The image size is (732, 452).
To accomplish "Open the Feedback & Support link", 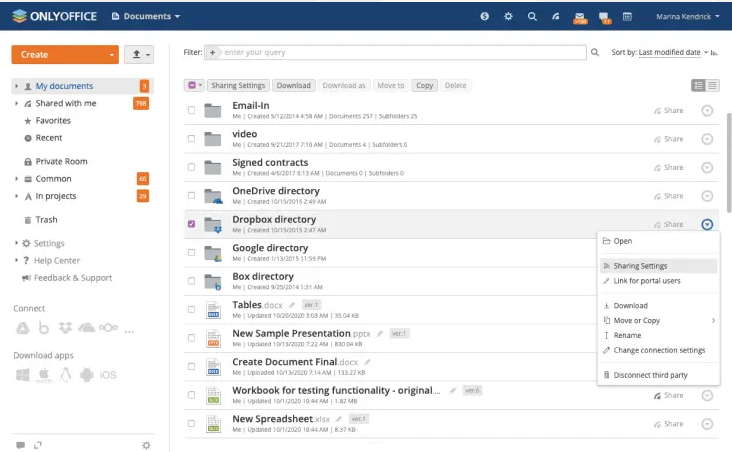I will (x=68, y=278).
